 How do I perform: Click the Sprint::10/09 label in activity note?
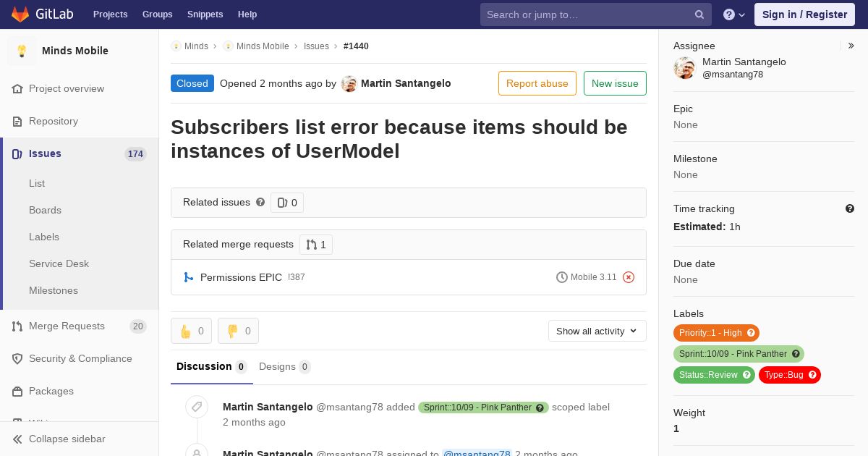(483, 408)
